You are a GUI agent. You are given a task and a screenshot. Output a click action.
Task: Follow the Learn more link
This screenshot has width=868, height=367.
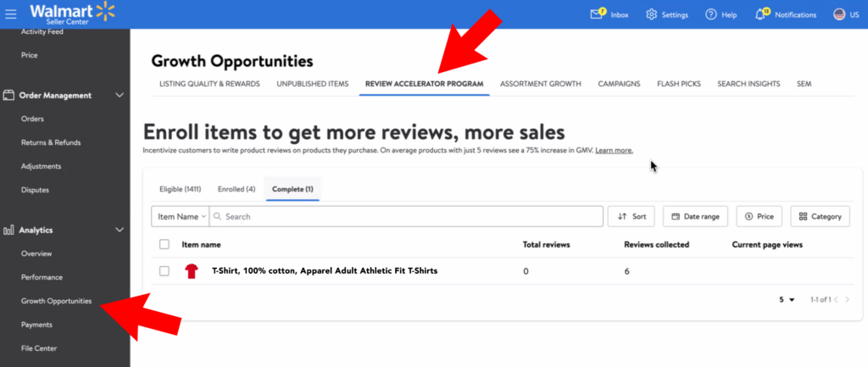(x=614, y=151)
